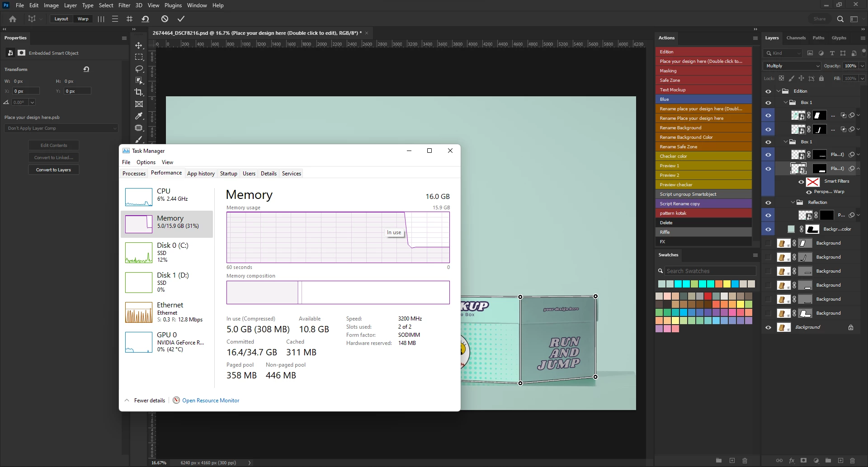Click Lock all layer padlock icon
Screen dimensions: 868x467
821,78
